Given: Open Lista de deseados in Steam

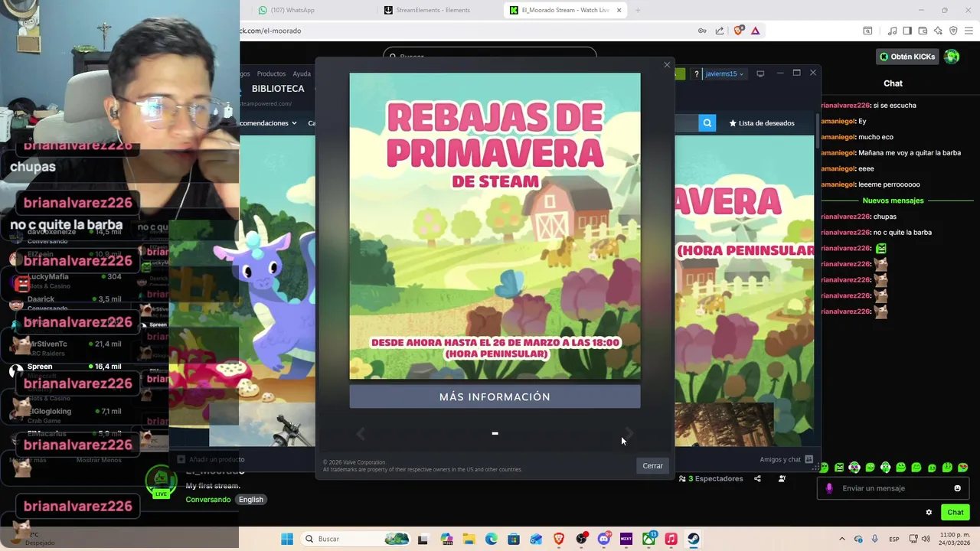Looking at the screenshot, I should [x=762, y=122].
